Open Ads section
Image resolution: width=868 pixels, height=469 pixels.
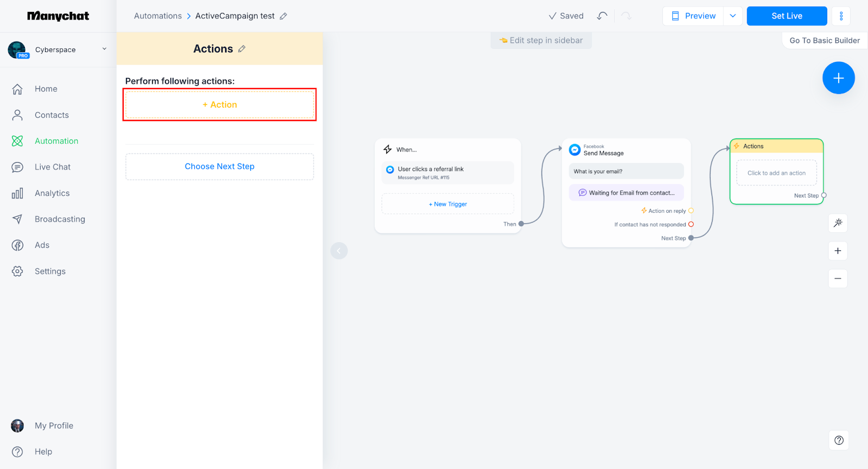(42, 245)
